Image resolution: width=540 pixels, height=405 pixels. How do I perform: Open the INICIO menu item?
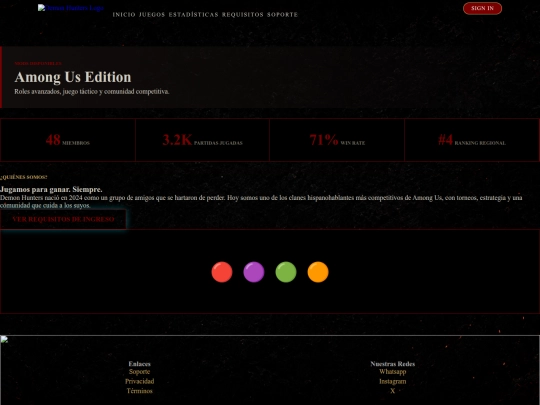click(124, 15)
